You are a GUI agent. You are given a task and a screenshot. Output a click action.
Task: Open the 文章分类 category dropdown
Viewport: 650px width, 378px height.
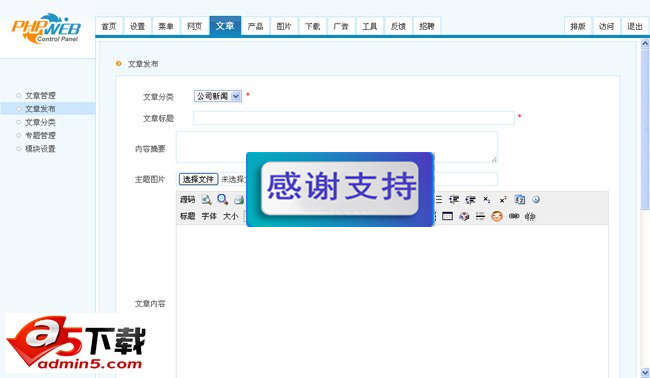[218, 96]
